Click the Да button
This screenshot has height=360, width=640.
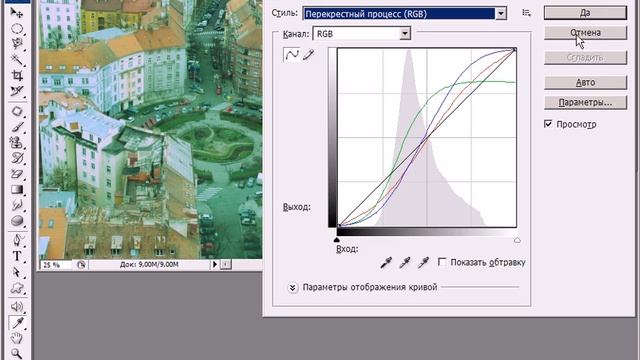point(585,13)
